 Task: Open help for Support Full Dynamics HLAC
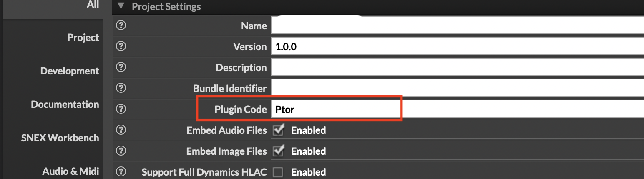coord(121,172)
